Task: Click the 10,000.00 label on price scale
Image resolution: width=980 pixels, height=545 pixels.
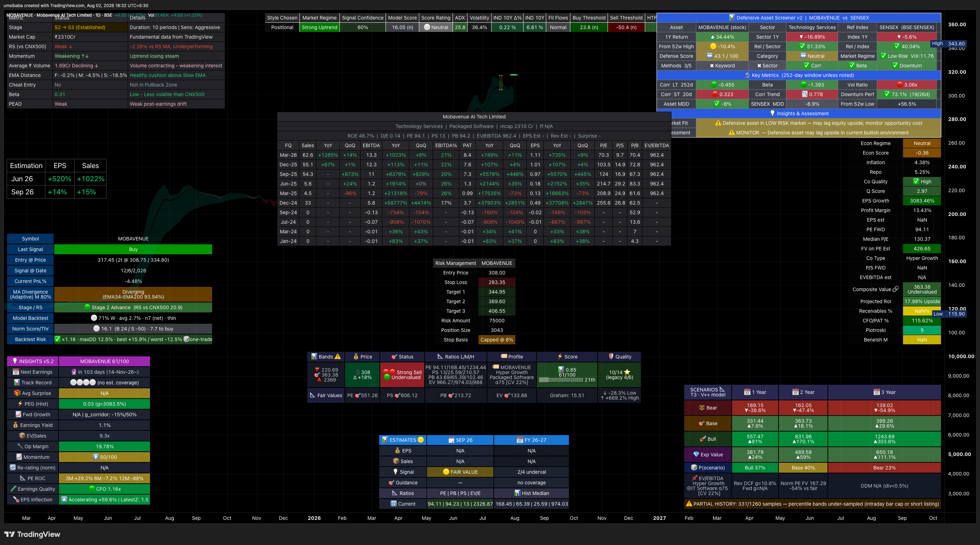Action: 961,356
